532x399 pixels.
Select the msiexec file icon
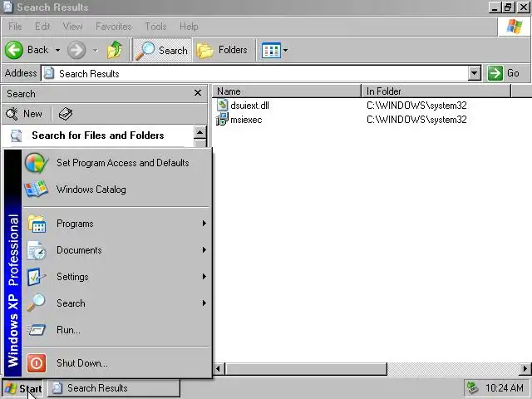tap(223, 119)
